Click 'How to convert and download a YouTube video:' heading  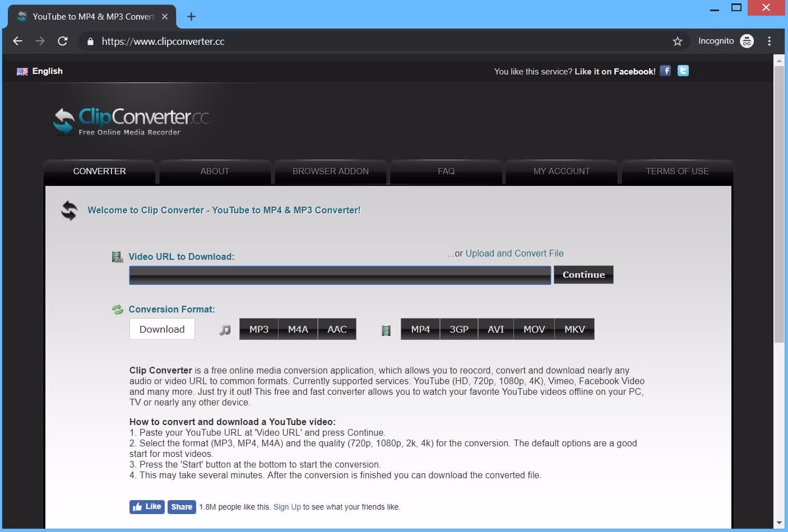tap(233, 422)
